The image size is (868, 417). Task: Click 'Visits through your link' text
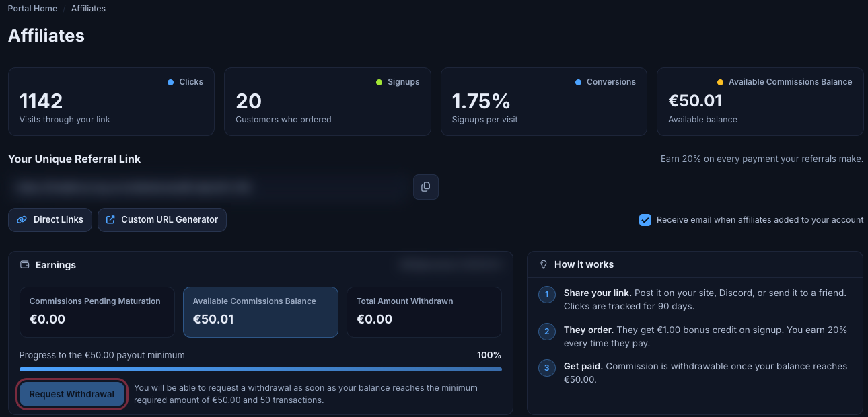(x=65, y=120)
